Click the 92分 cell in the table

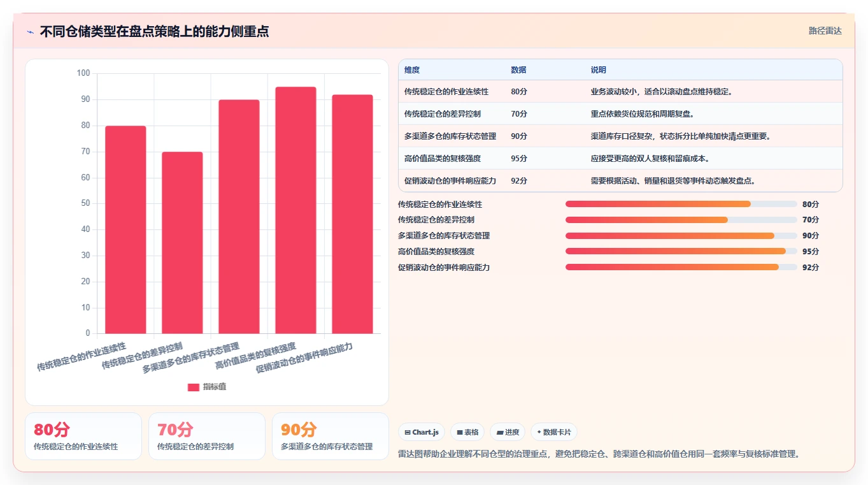(519, 180)
